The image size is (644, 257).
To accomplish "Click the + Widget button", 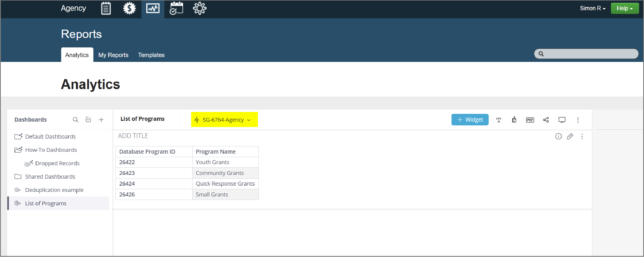I will 470,120.
